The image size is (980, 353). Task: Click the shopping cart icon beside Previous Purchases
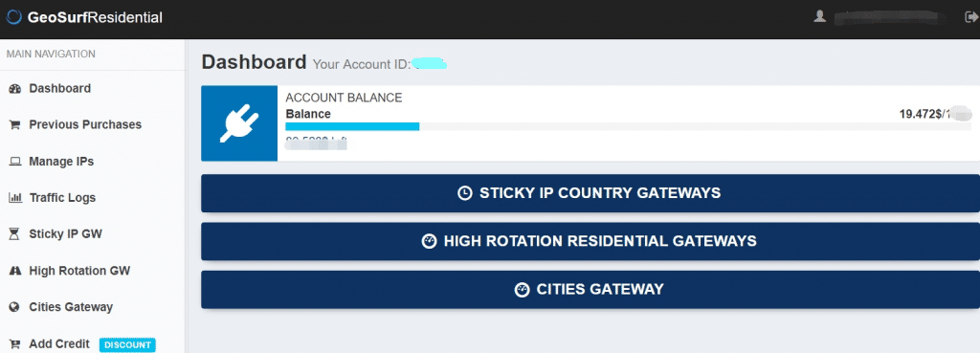pos(15,125)
